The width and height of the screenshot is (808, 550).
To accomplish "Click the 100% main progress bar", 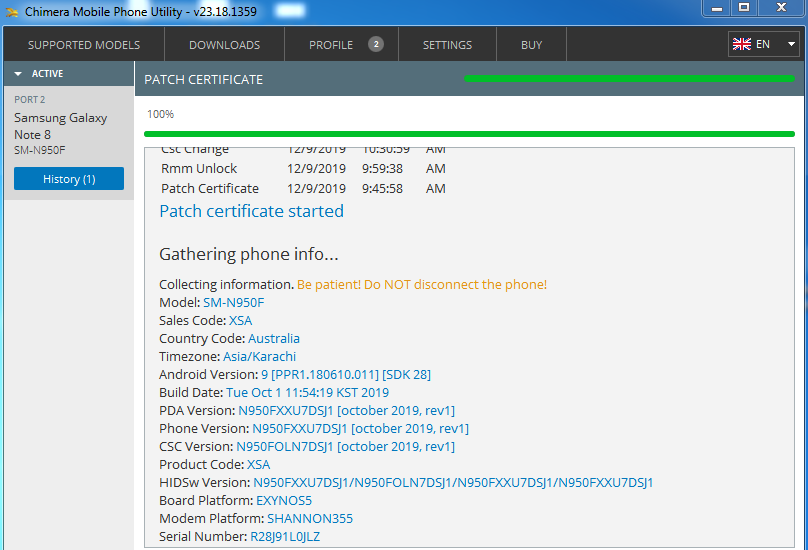I will click(469, 134).
